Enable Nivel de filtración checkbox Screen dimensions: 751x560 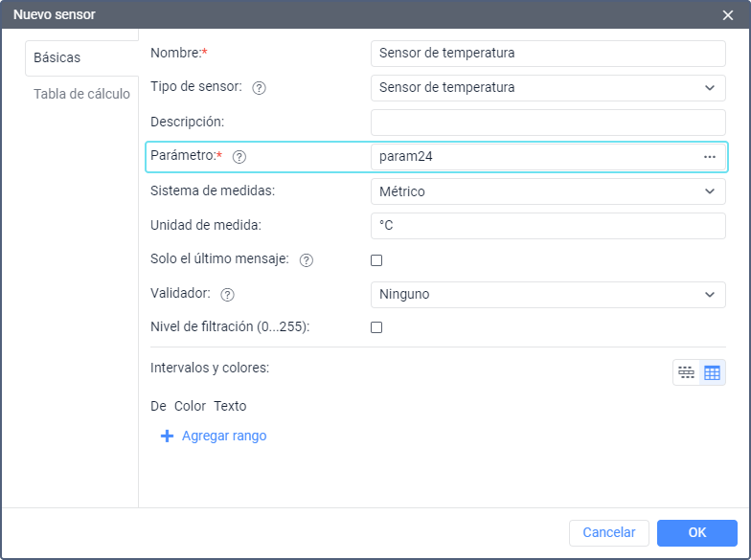pos(376,327)
